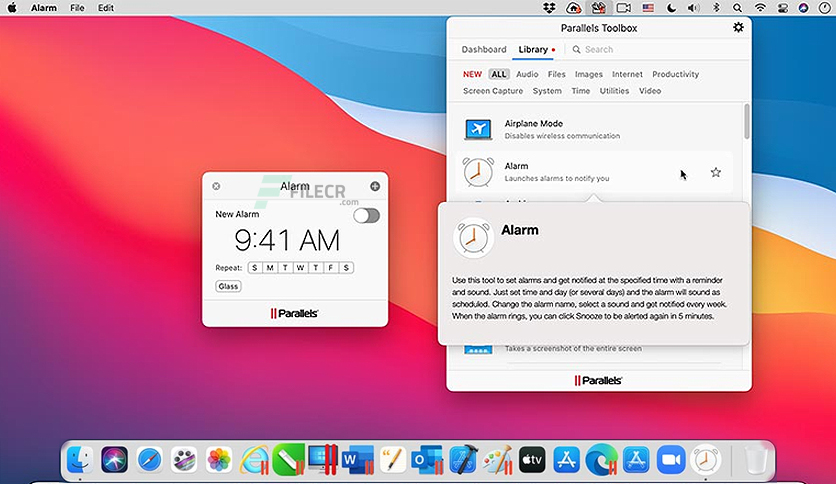Toggle Tuesday repeat day button
Viewport: 836px width, 484px height.
(x=285, y=268)
